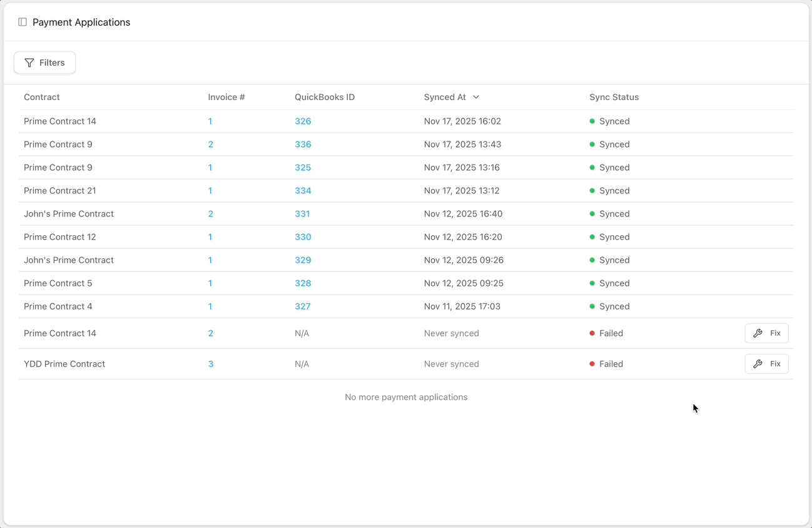Open QuickBooks ID 336 link

click(303, 145)
